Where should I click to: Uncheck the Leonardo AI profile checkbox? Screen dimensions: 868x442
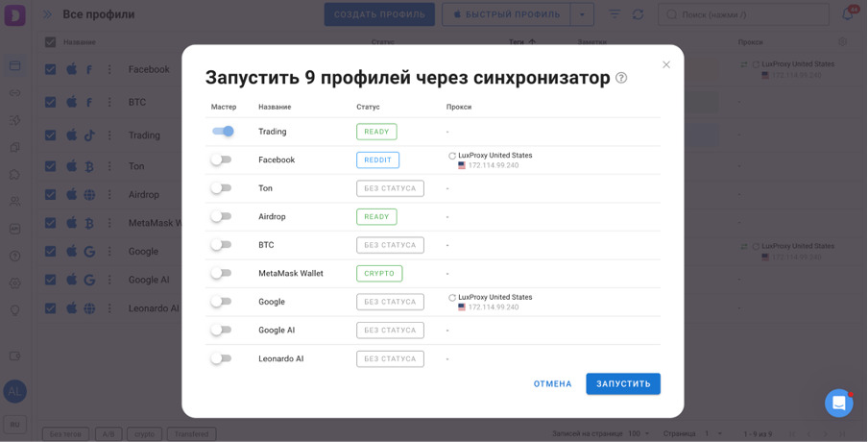click(x=50, y=308)
